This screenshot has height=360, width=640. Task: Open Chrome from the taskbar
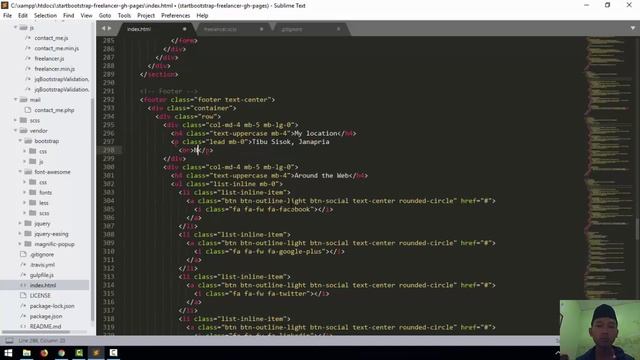tap(62, 353)
